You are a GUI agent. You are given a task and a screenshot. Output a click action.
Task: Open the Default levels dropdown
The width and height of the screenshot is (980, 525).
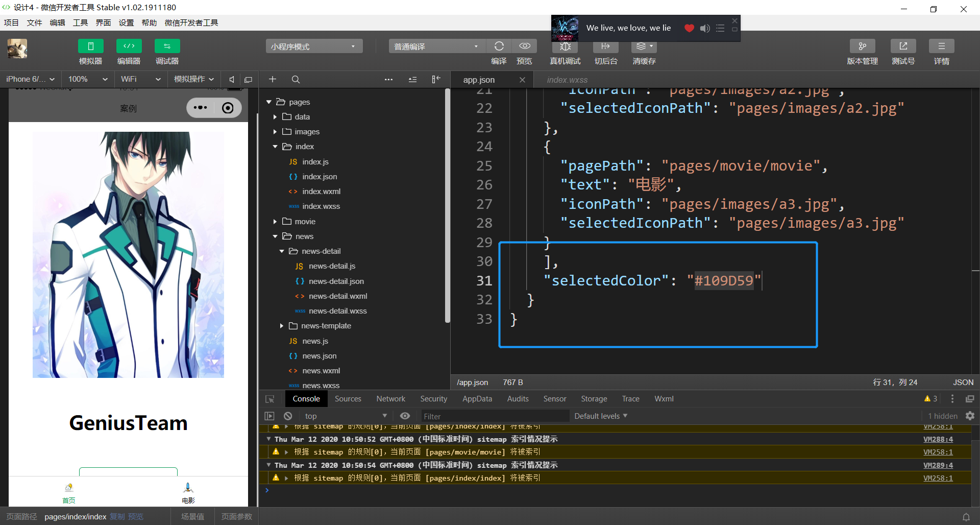click(601, 416)
